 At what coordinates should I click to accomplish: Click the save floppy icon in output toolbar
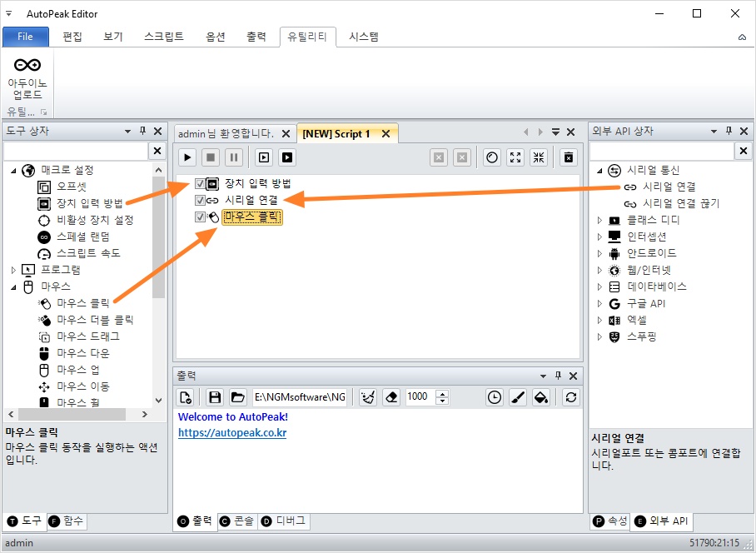[215, 397]
